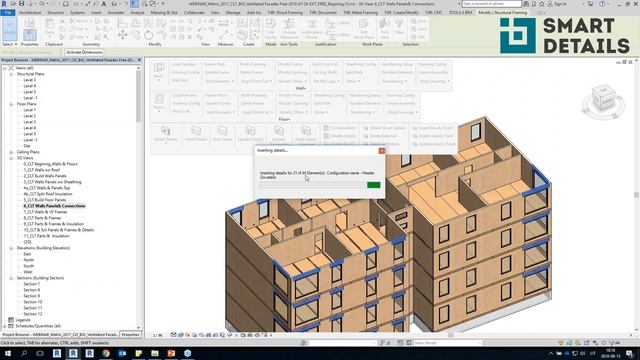Select the Modify arrow tool in ribbon
The width and height of the screenshot is (640, 360).
coord(9,29)
